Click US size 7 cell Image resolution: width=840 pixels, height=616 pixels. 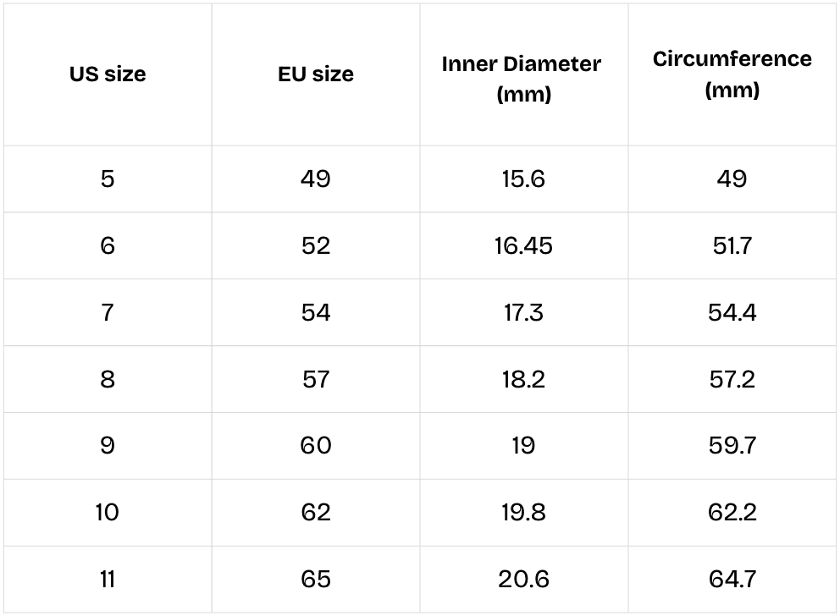[x=108, y=312]
